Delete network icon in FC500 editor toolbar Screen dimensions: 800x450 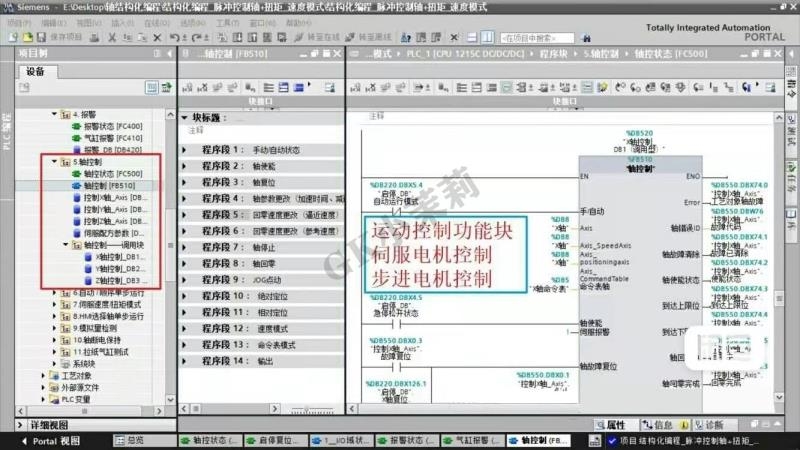coord(370,88)
